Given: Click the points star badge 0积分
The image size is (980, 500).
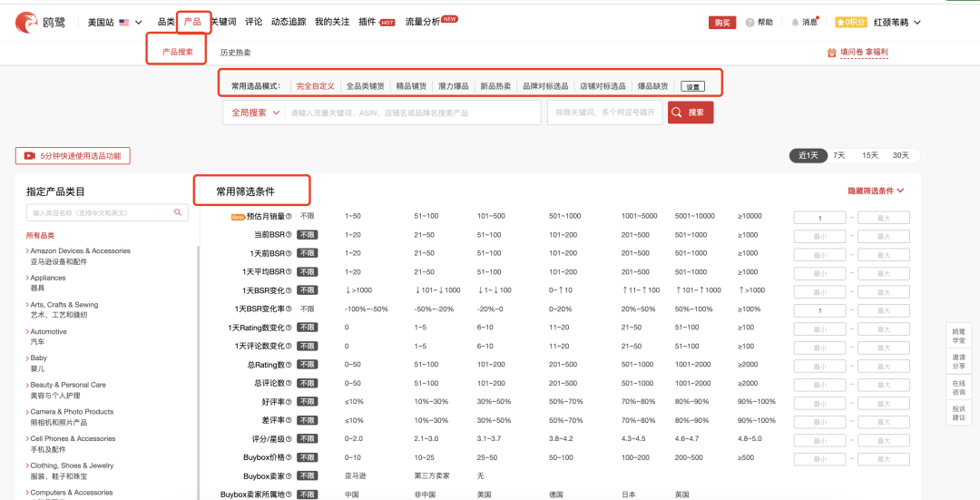Looking at the screenshot, I should [x=851, y=23].
